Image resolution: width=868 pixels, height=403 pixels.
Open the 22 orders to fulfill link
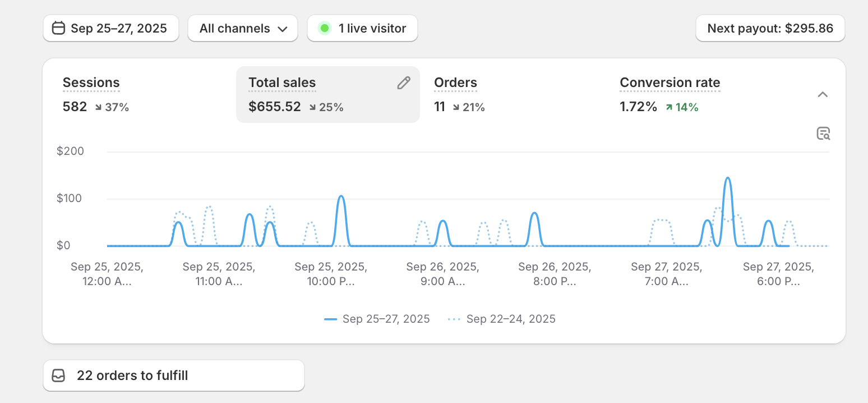tap(174, 375)
